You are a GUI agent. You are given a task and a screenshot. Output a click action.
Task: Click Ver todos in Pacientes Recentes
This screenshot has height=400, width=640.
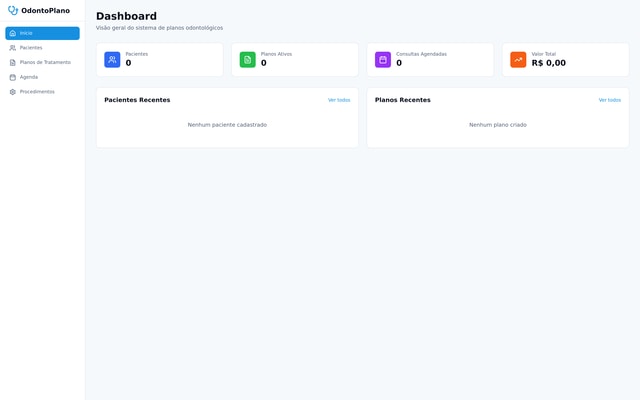(x=339, y=100)
